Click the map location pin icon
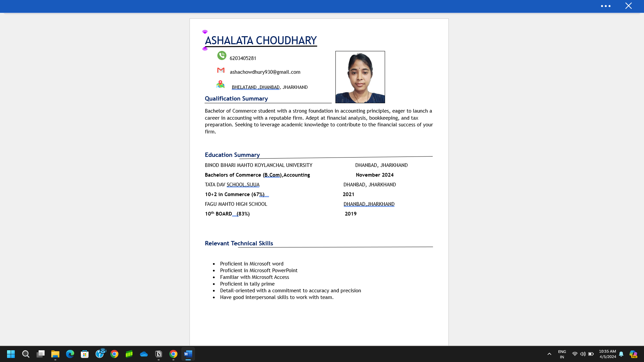The height and width of the screenshot is (362, 644). click(x=220, y=84)
